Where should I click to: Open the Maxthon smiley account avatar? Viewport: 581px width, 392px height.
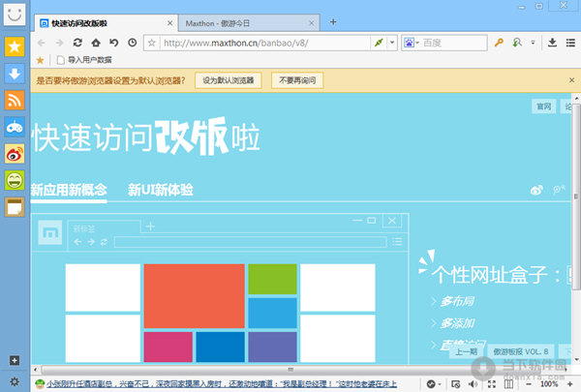tap(15, 15)
